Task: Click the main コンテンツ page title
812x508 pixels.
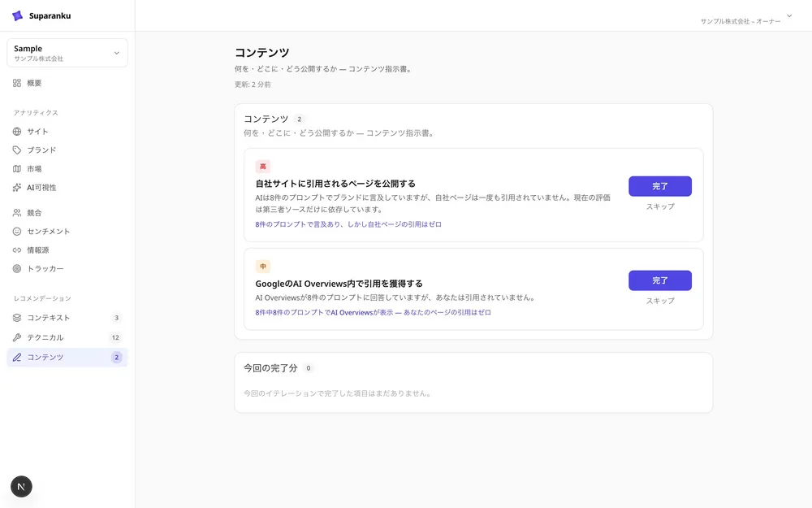Action: pos(262,52)
